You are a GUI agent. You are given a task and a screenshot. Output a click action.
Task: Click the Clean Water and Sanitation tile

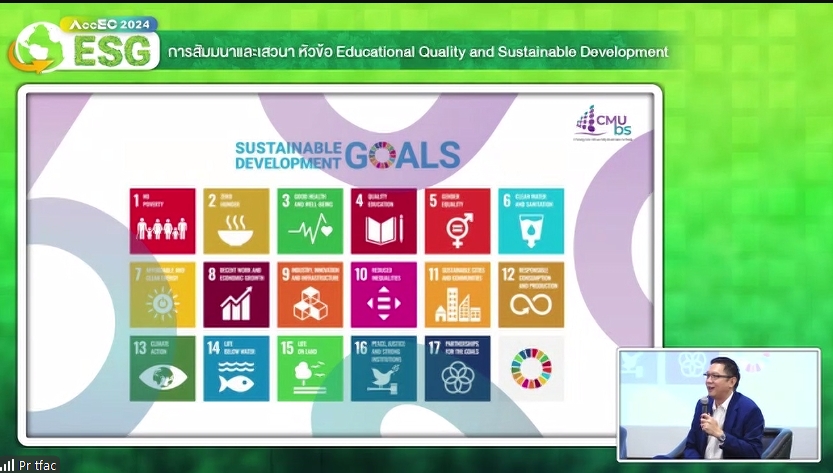(531, 221)
